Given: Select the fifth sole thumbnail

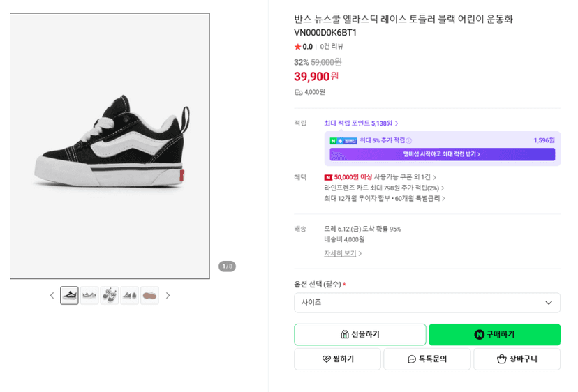Looking at the screenshot, I should click(149, 296).
